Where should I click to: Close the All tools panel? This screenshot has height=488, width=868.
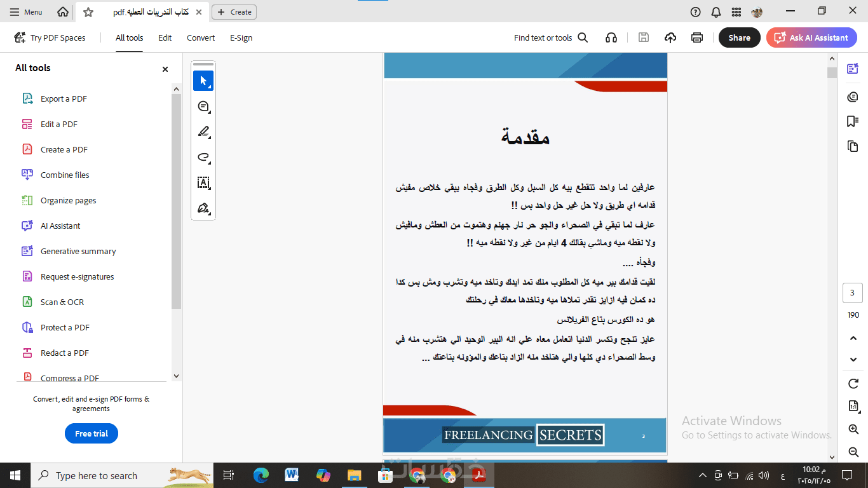(x=165, y=69)
